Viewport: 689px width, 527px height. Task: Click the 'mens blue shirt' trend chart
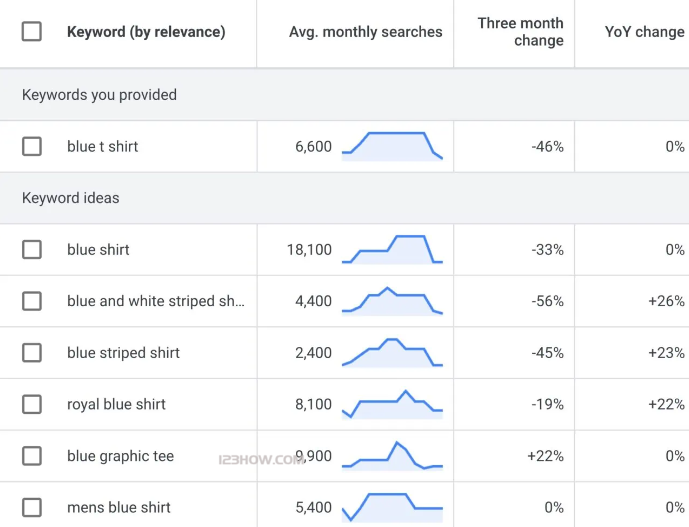coord(392,507)
